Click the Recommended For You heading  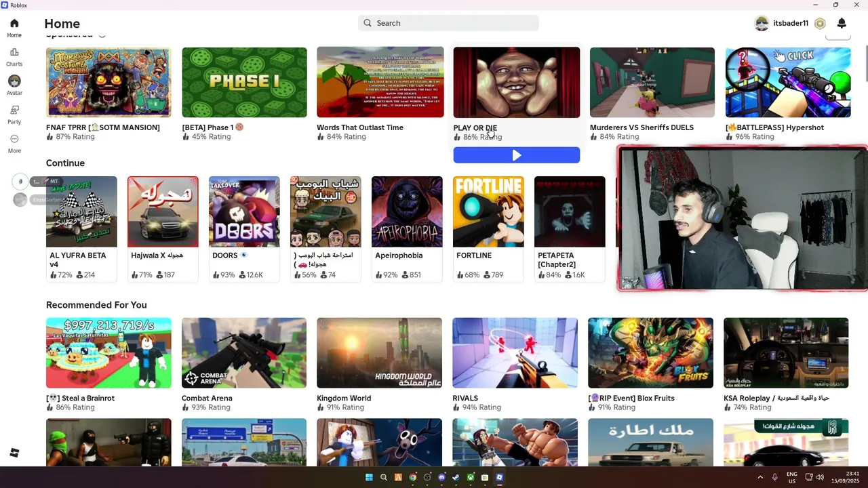click(x=96, y=305)
